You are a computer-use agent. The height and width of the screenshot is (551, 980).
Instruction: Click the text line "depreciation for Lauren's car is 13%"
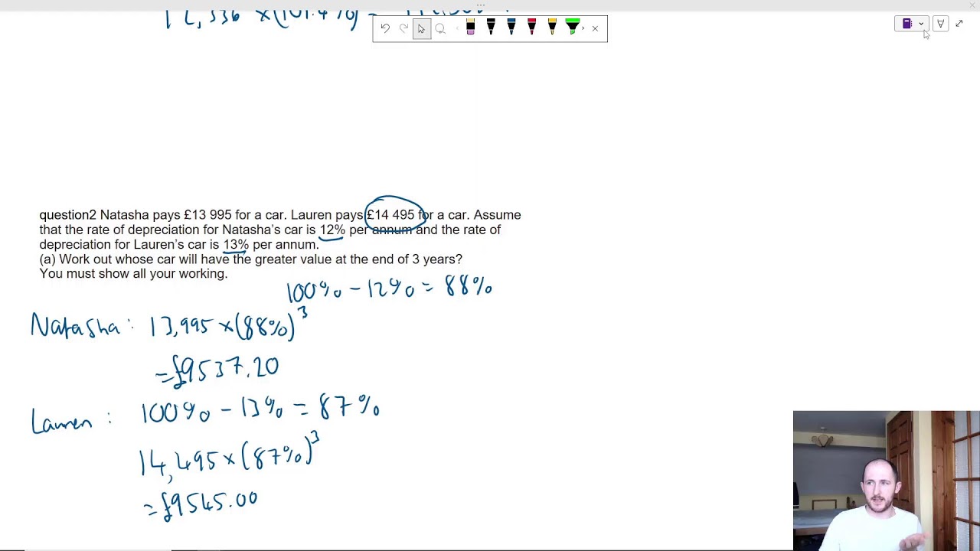pos(179,245)
